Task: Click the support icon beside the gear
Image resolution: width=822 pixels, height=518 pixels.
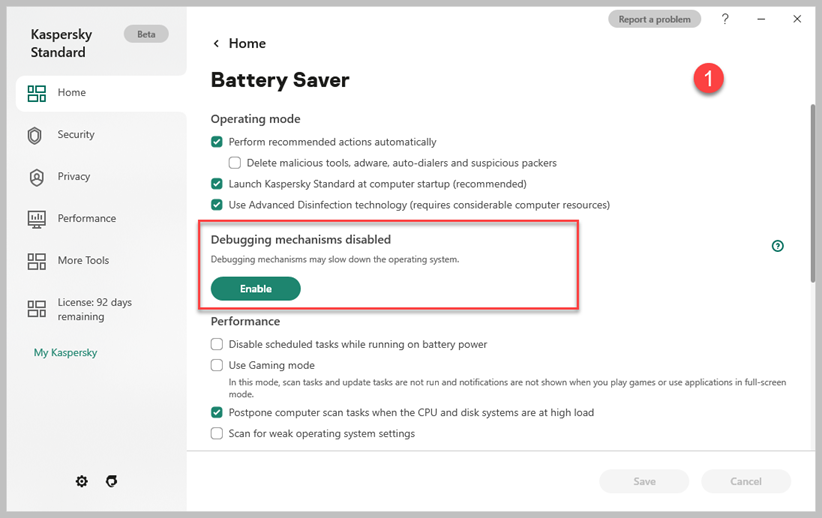Action: coord(112,481)
